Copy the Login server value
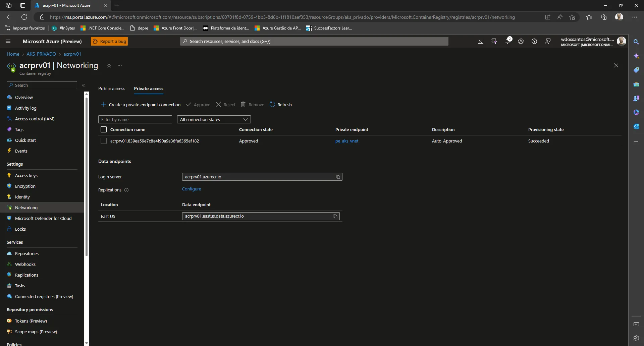The image size is (644, 346). tap(338, 177)
